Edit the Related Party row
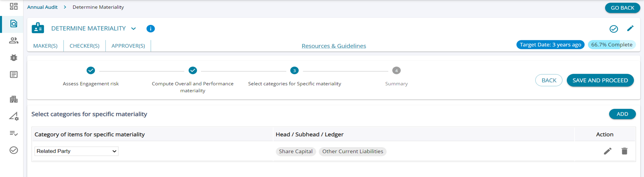The width and height of the screenshot is (644, 177). 608,151
